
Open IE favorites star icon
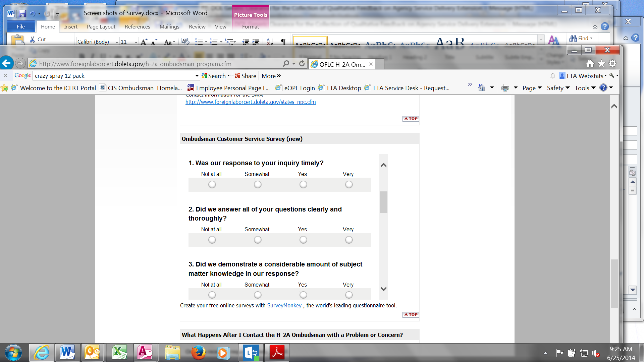pos(601,64)
